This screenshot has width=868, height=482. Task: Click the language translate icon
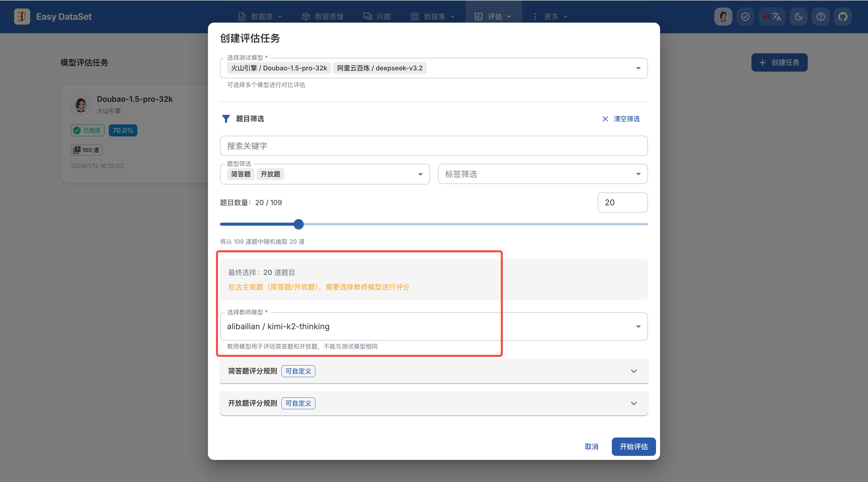coord(772,17)
